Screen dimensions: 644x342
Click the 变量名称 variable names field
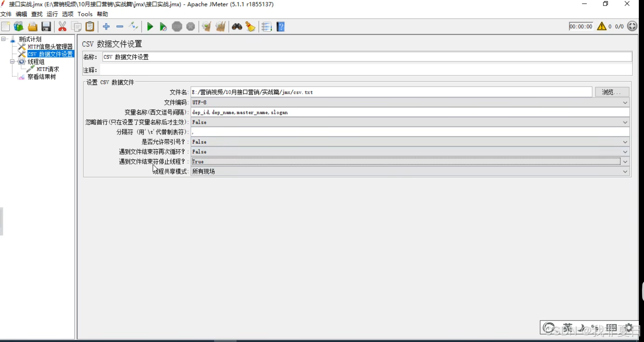point(410,112)
